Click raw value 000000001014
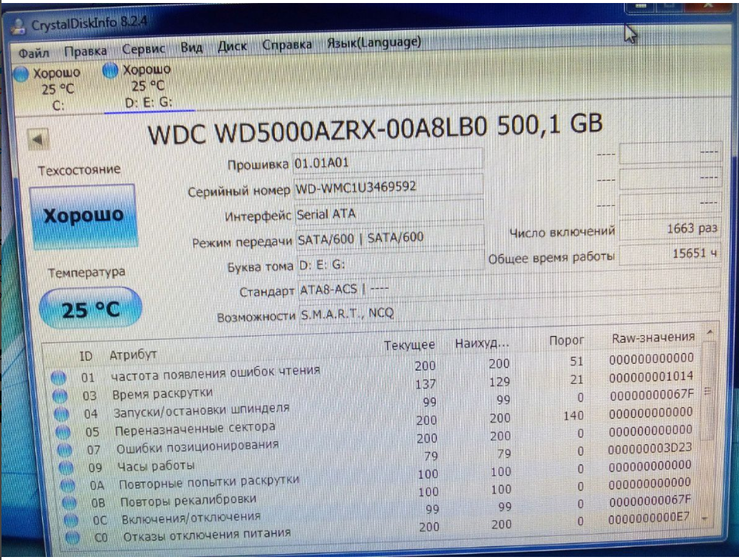 coord(651,377)
